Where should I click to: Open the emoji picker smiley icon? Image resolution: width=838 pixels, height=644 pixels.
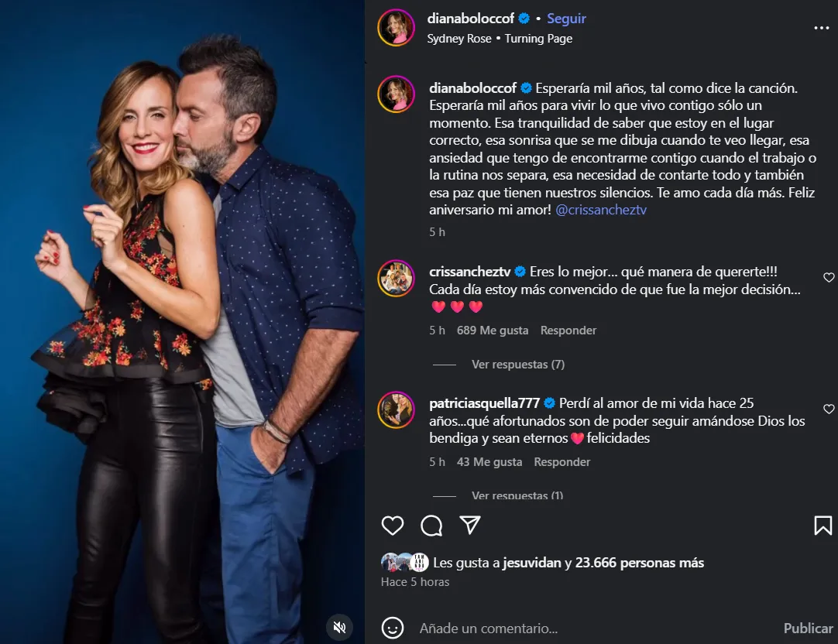tap(393, 628)
